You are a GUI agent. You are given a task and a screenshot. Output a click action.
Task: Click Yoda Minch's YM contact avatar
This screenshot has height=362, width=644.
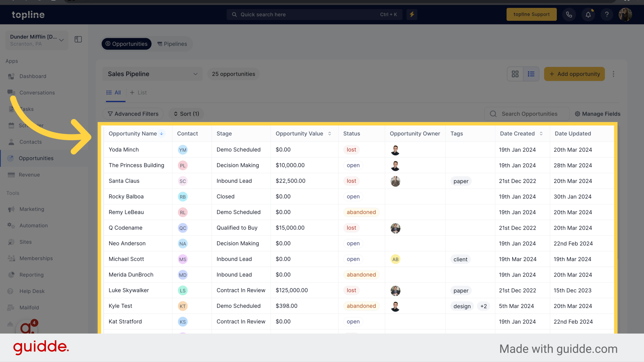(x=182, y=150)
